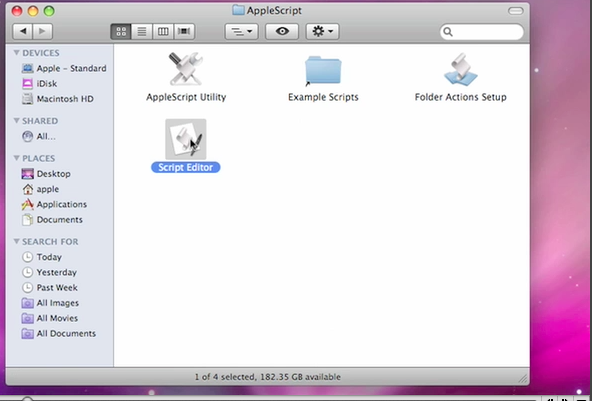This screenshot has width=592, height=401.
Task: Click the AppleScript Utility label
Action: pos(186,97)
